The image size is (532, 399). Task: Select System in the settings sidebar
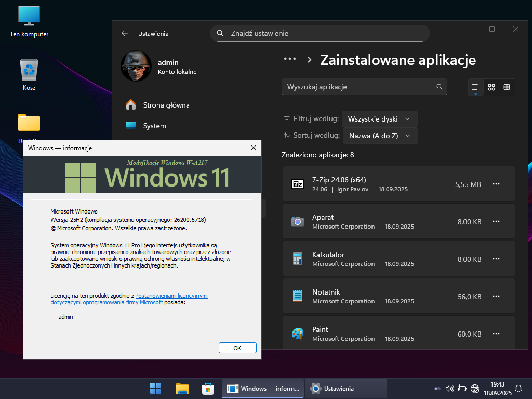coord(154,126)
